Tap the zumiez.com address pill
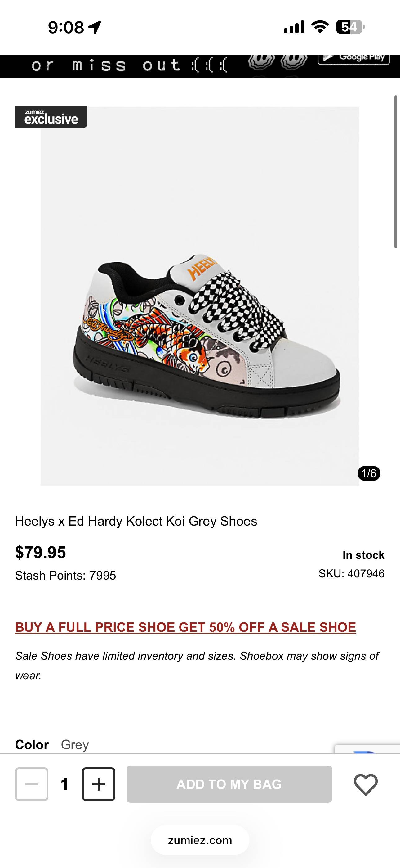This screenshot has height=868, width=400. pos(200,840)
